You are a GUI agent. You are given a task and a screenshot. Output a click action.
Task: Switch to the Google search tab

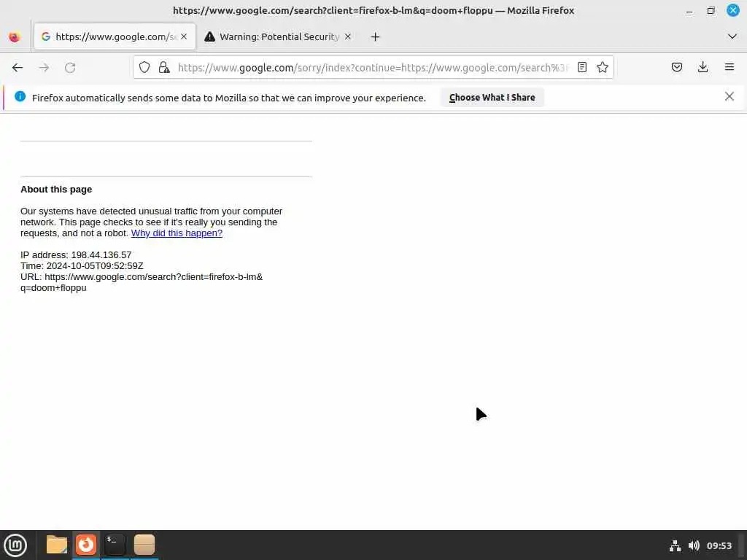(115, 36)
